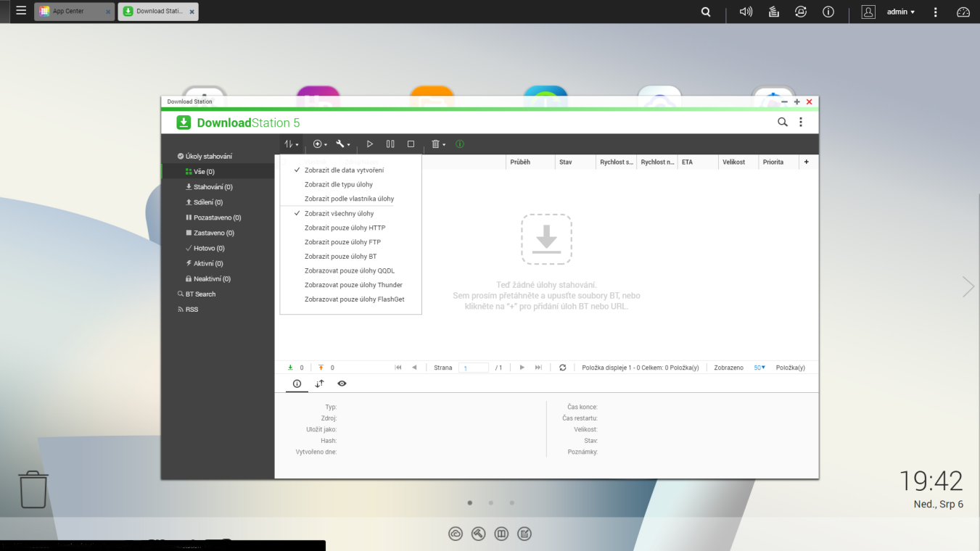The height and width of the screenshot is (551, 980).
Task: Select Hotovo (0) in sidebar
Action: [x=218, y=248]
